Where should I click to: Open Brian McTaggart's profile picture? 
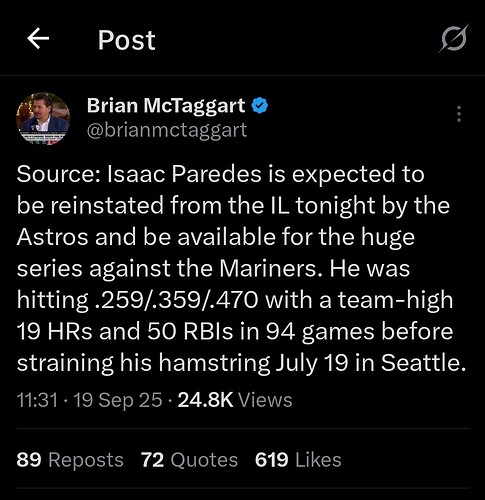[x=43, y=118]
